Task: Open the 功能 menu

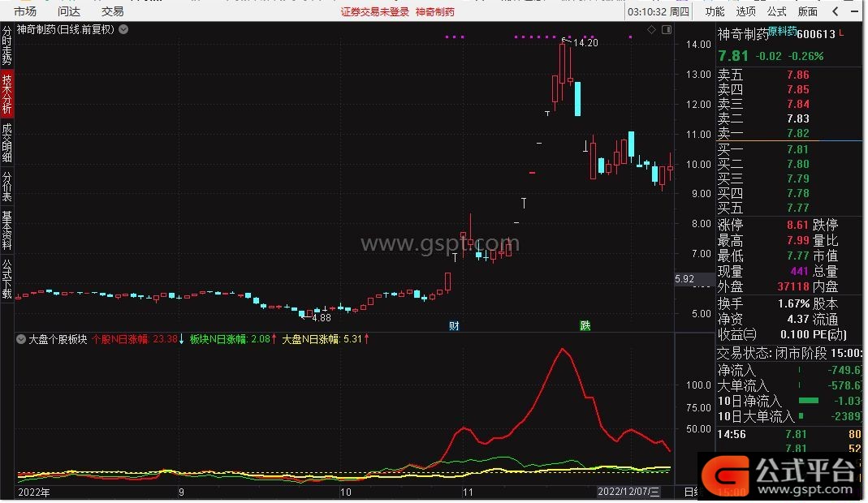Action: (715, 11)
